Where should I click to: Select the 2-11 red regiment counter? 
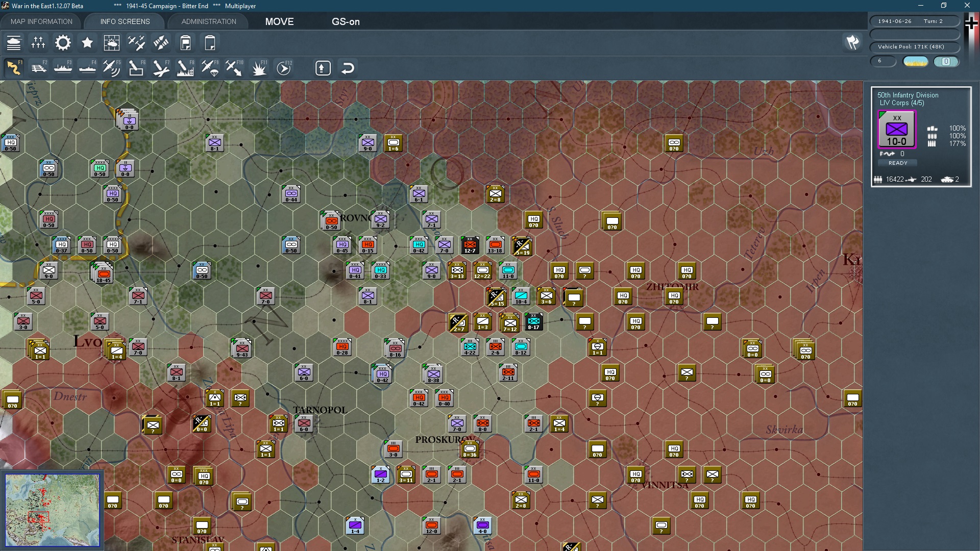[508, 372]
